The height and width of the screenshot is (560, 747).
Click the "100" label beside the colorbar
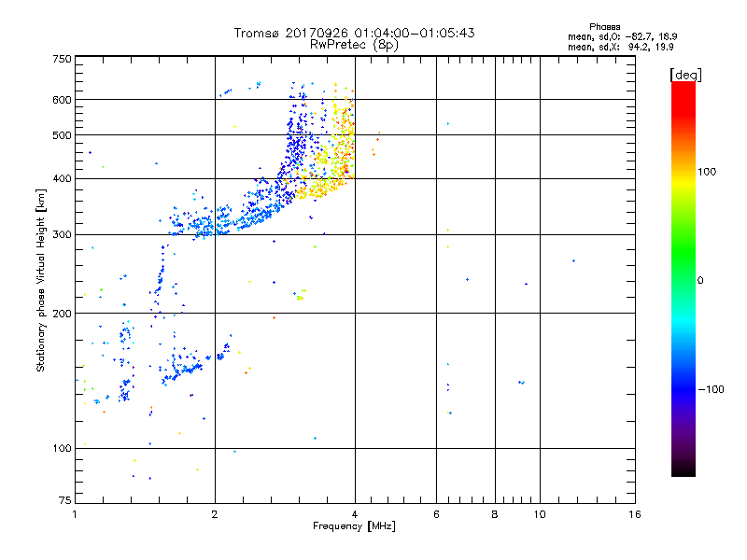point(707,172)
